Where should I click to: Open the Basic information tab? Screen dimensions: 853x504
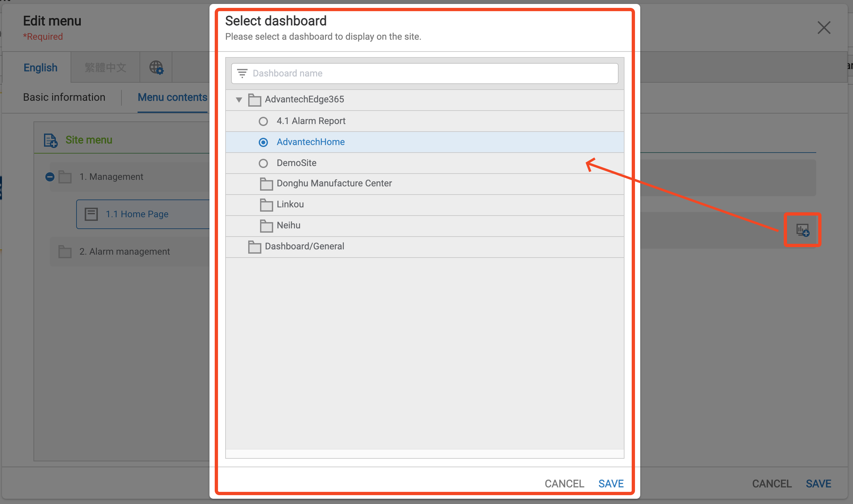point(64,97)
